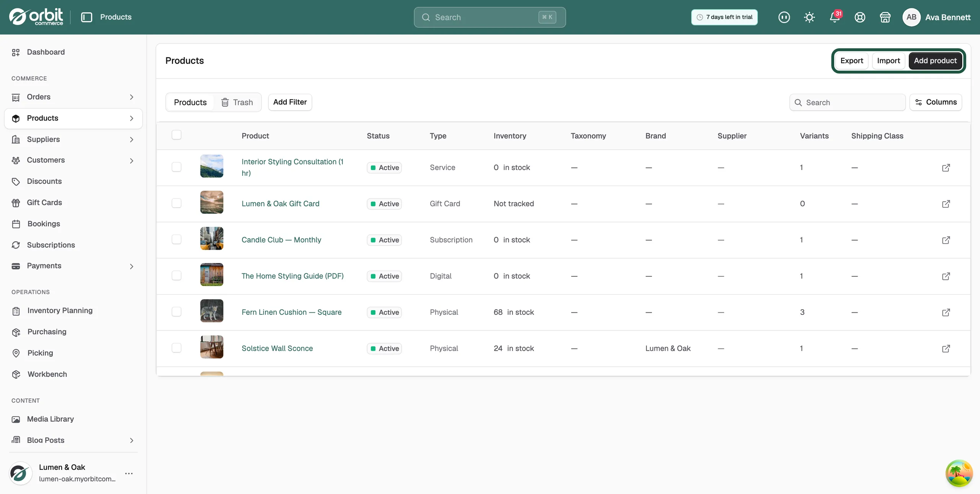The image size is (980, 494).
Task: Expand the Suppliers menu chevron
Action: click(132, 140)
